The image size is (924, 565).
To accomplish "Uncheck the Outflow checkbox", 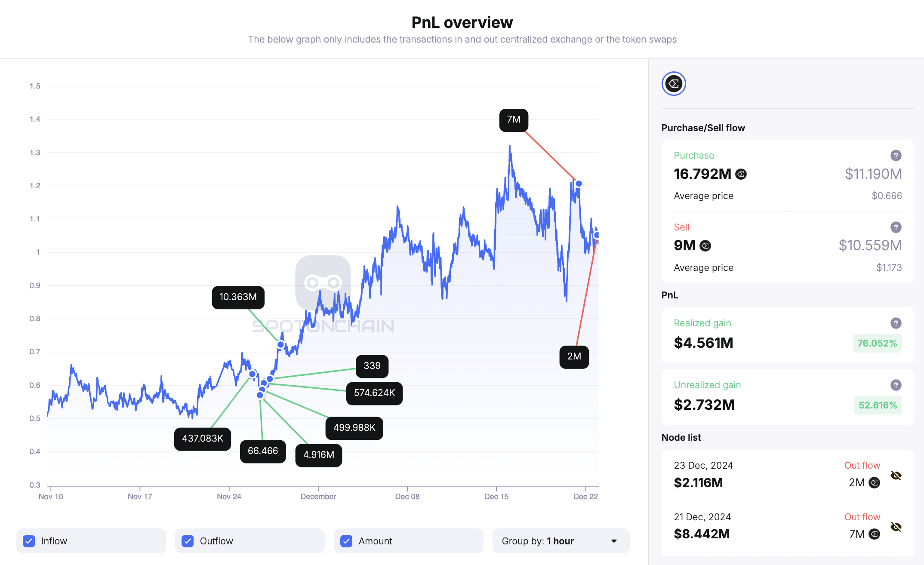I will (x=188, y=541).
